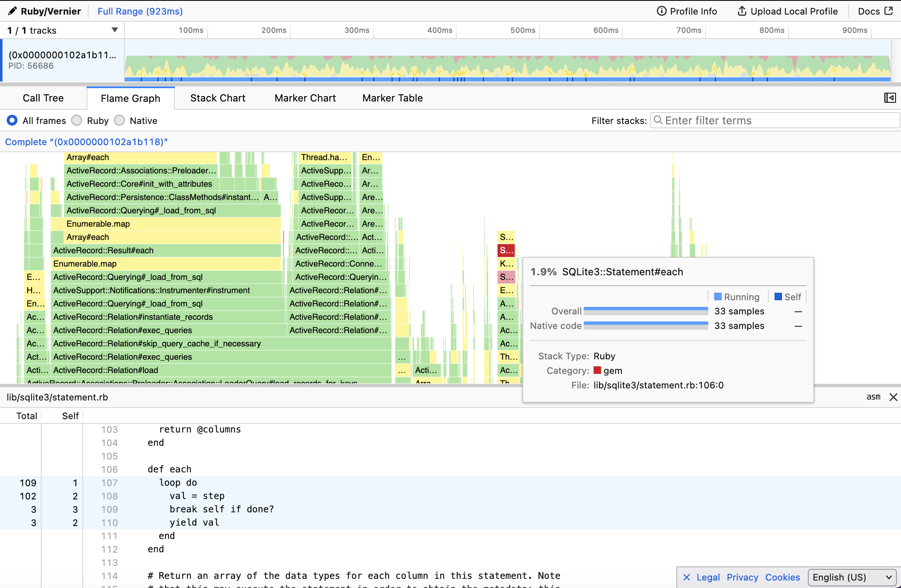Toggle the sidebar panel icon

click(890, 98)
